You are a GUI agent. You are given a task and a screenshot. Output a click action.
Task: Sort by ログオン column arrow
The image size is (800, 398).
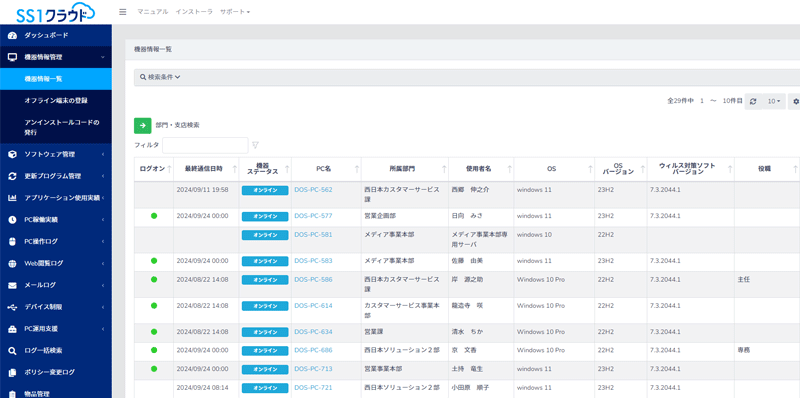pos(169,169)
